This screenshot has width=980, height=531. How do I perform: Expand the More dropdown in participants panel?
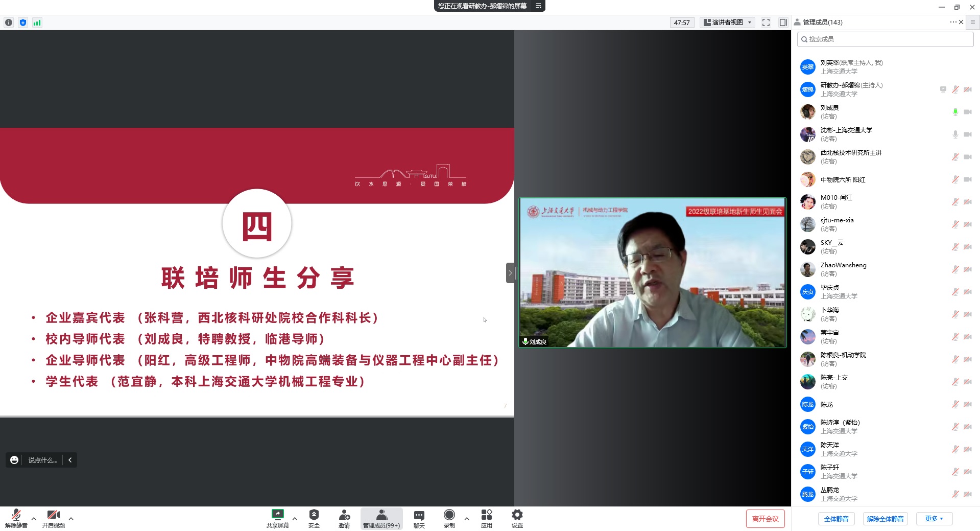934,519
